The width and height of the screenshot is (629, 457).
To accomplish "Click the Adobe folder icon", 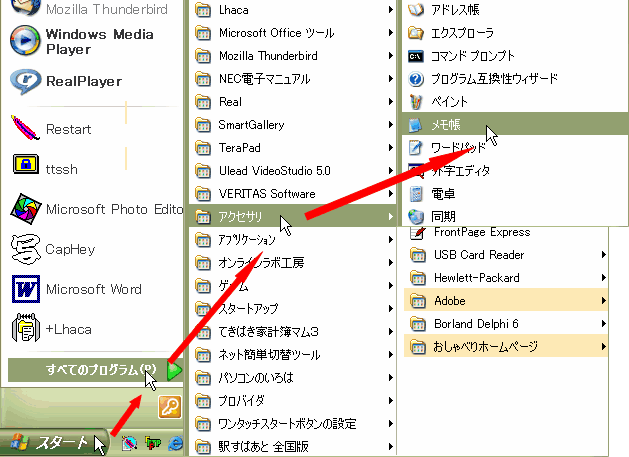I will point(418,301).
